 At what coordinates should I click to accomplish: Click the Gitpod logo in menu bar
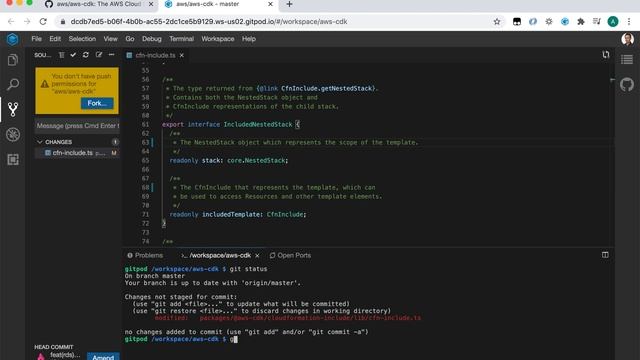click(12, 39)
